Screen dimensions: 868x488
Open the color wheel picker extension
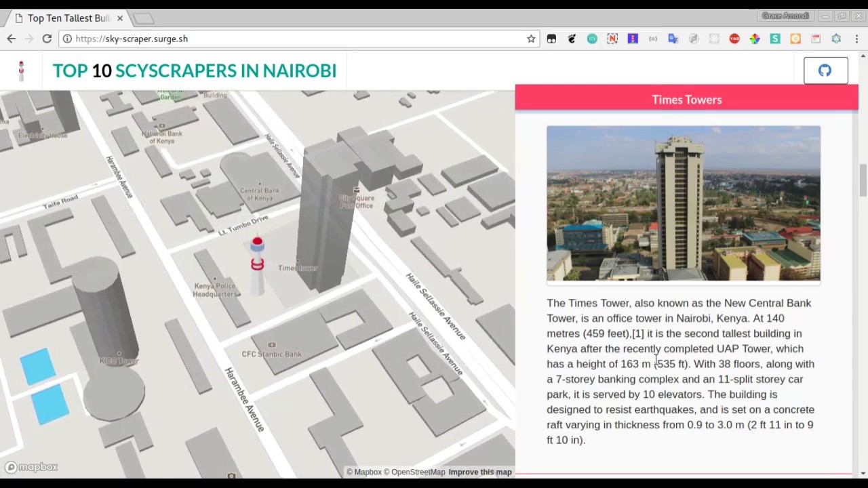pos(755,39)
